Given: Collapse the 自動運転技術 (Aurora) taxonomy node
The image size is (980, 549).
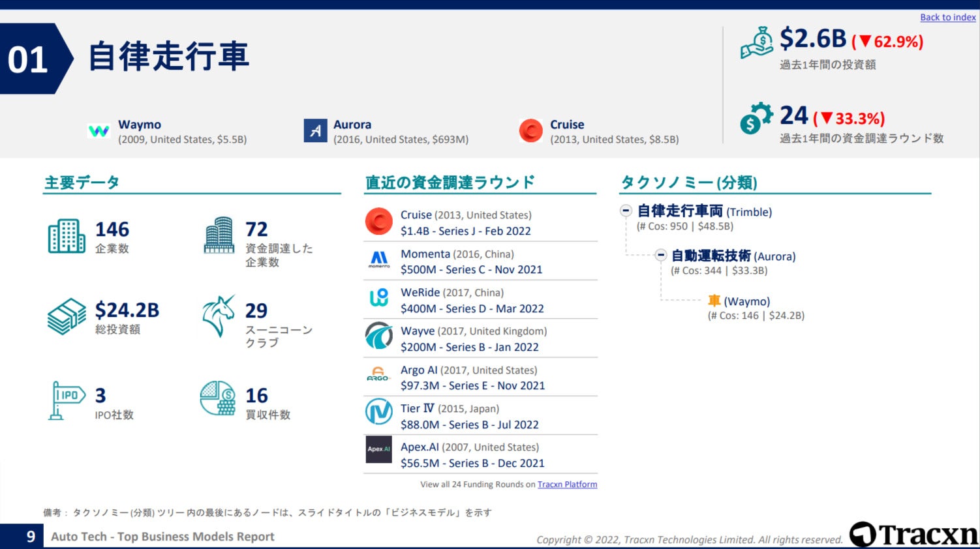Looking at the screenshot, I should click(660, 255).
